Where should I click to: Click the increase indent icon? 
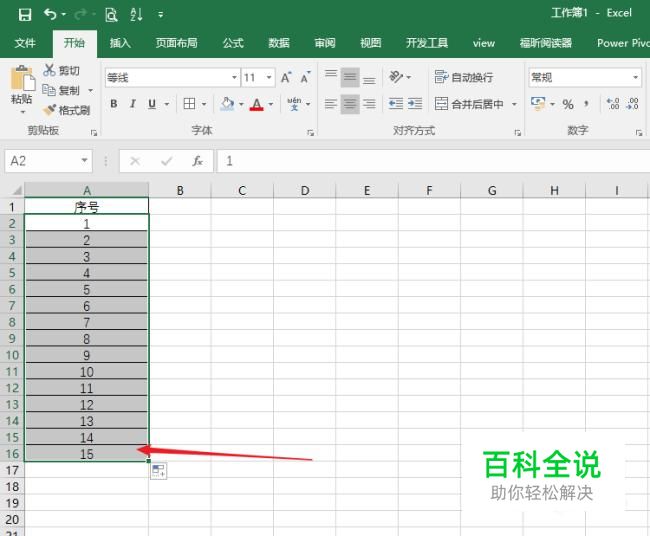pos(415,104)
